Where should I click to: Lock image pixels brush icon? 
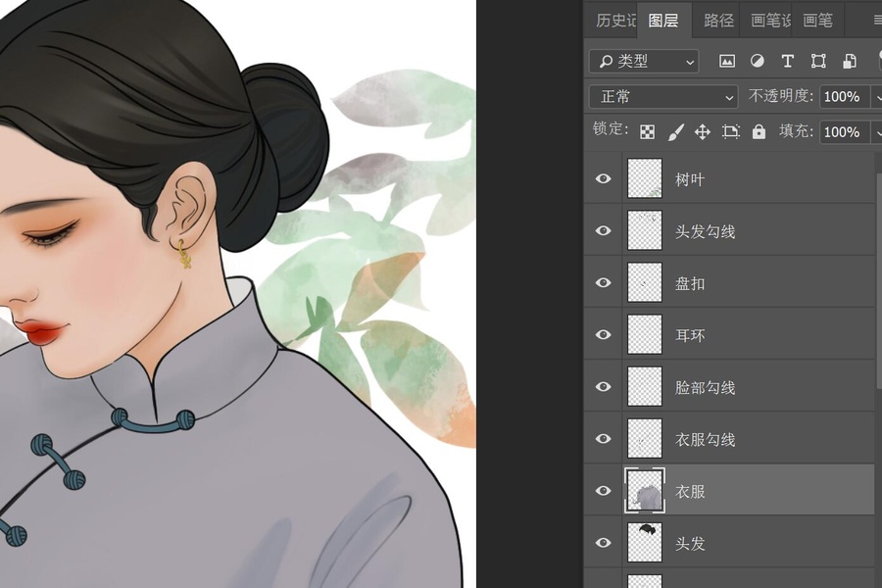pos(675,132)
